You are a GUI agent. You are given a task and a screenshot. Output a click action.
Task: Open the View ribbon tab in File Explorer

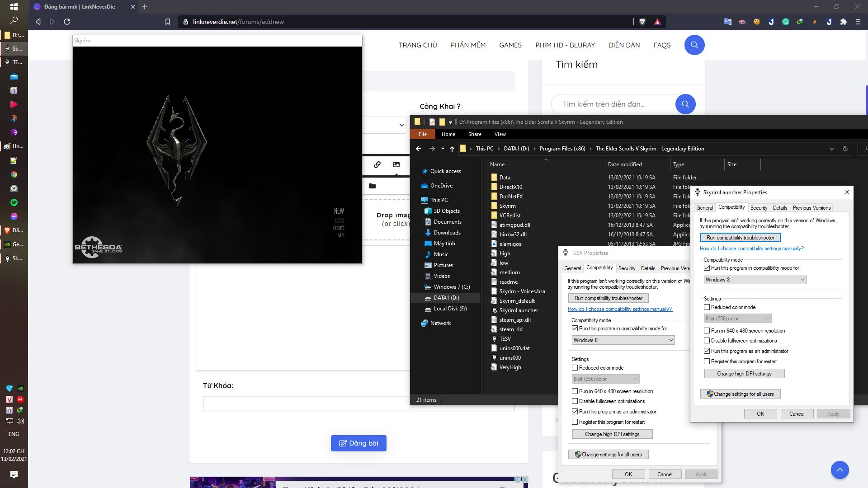[500, 134]
